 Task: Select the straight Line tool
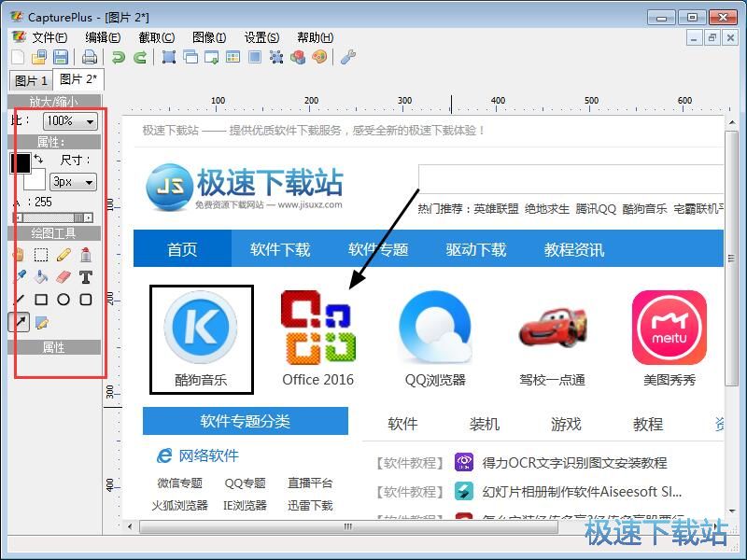pos(19,300)
